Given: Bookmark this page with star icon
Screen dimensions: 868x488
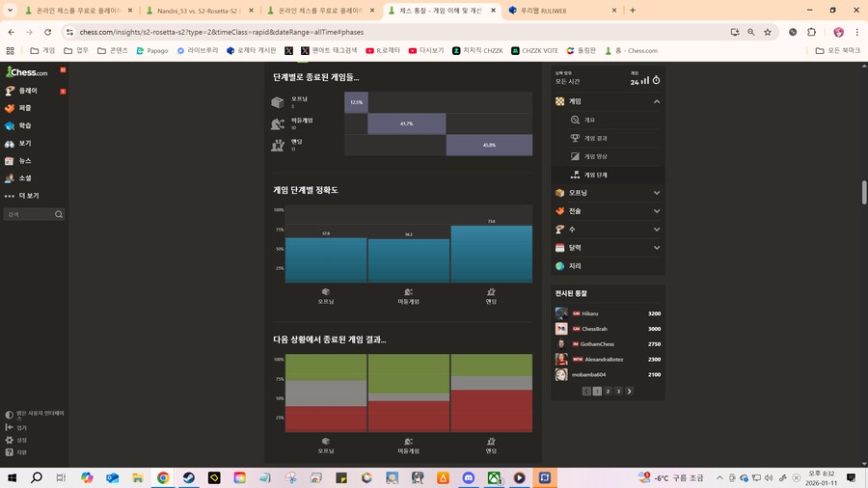Looking at the screenshot, I should [x=768, y=32].
